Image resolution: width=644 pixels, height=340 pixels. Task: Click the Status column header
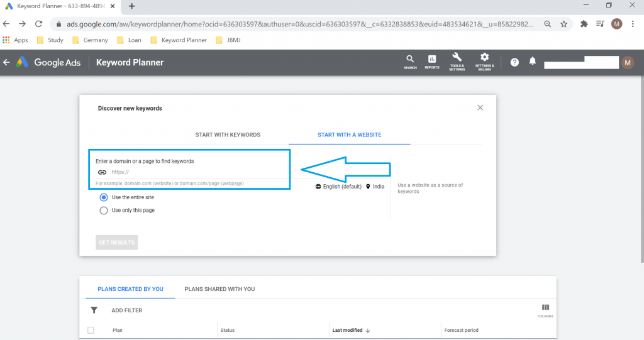click(228, 330)
